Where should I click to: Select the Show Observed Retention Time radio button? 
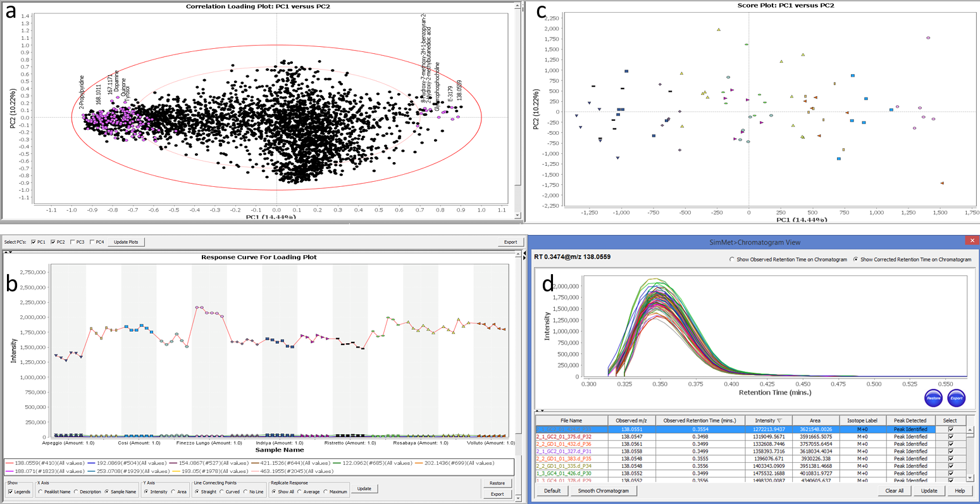(x=732, y=260)
